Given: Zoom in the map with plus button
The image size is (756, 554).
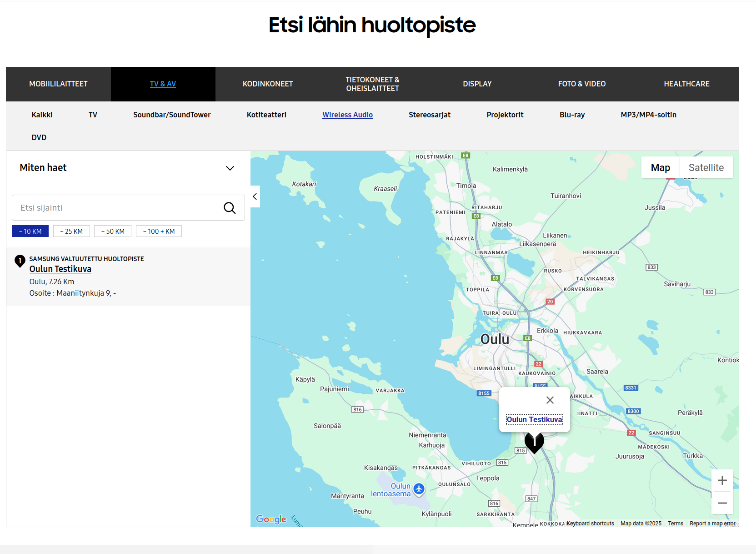Looking at the screenshot, I should click(722, 480).
